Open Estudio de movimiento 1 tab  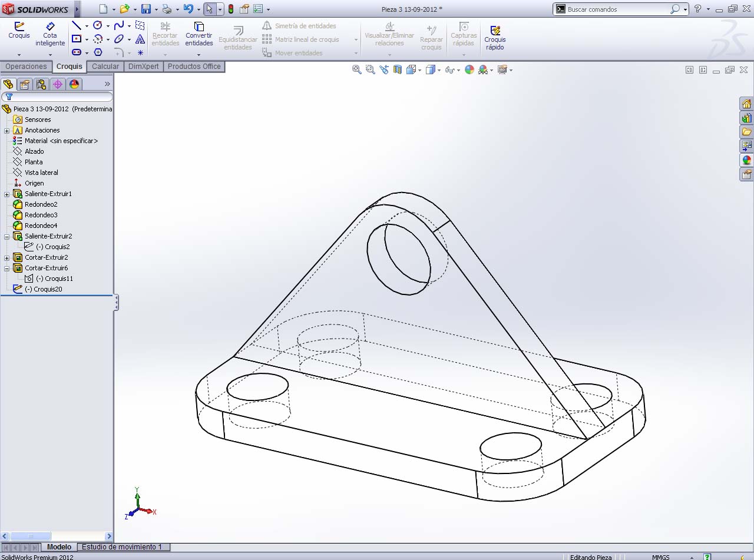(122, 547)
